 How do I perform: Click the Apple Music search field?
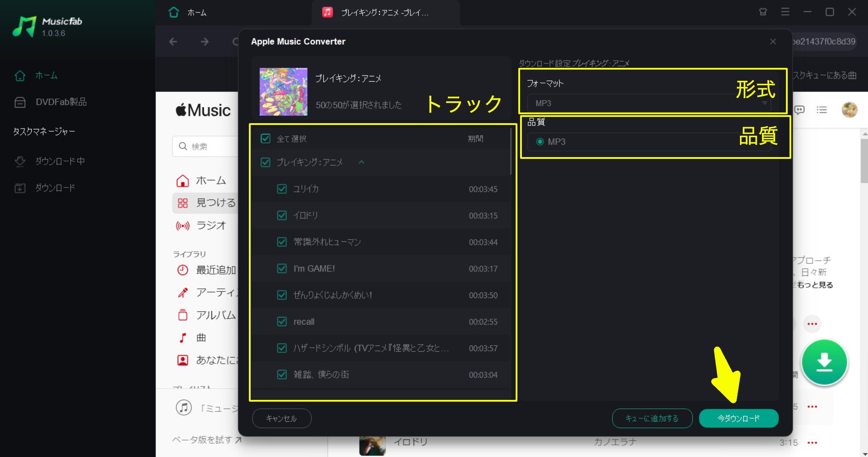coord(205,146)
